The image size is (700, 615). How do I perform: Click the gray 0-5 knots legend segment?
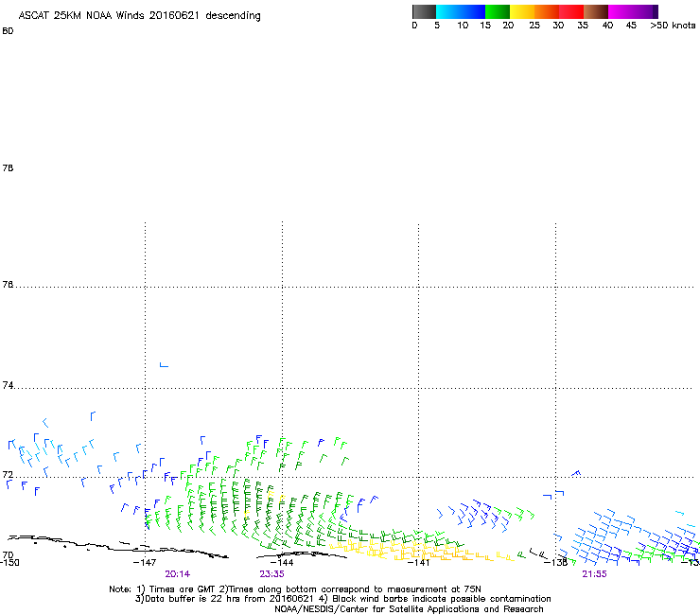pos(424,11)
